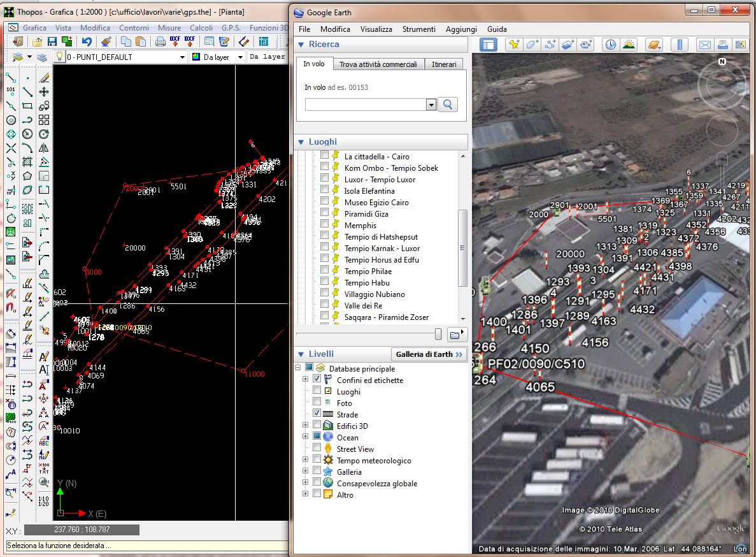Click the Copy icon in the Thopos toolbar
The width and height of the screenshot is (756, 557).
pyautogui.click(x=126, y=42)
